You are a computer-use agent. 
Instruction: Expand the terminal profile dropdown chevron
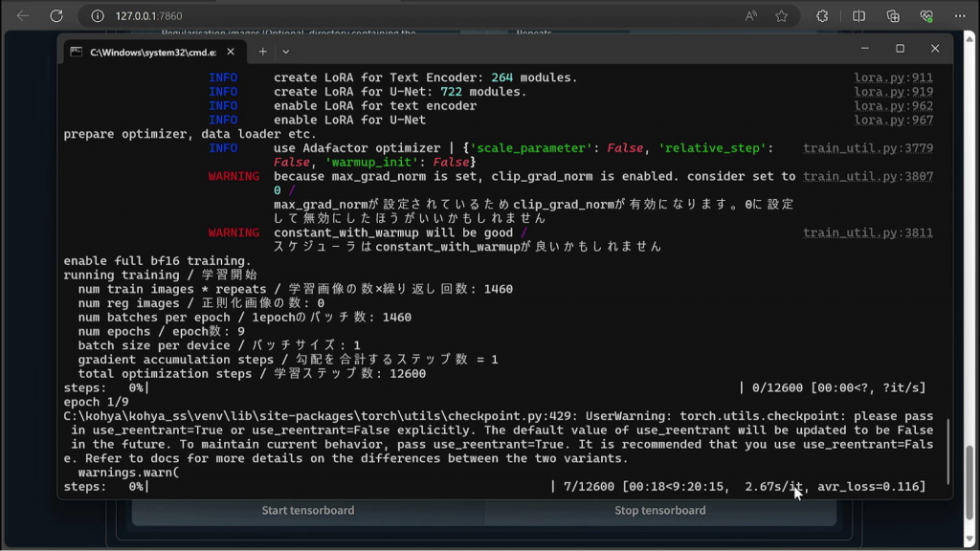[x=285, y=52]
